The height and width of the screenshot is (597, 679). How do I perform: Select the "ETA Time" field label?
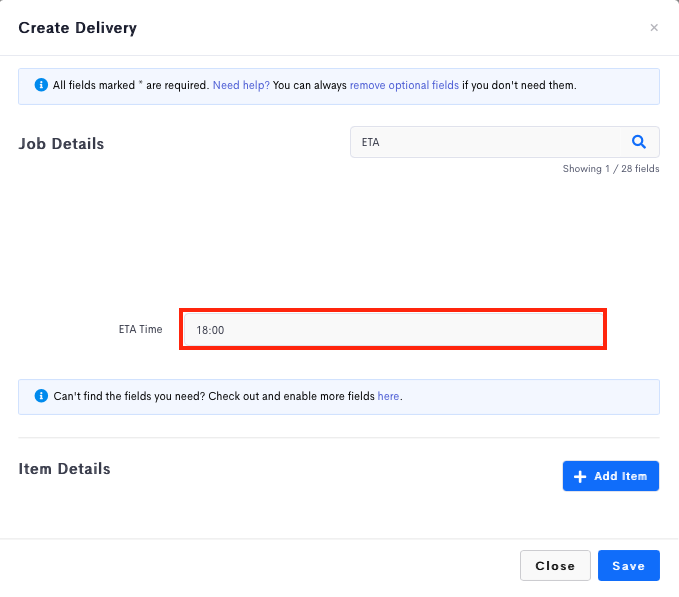pyautogui.click(x=140, y=329)
